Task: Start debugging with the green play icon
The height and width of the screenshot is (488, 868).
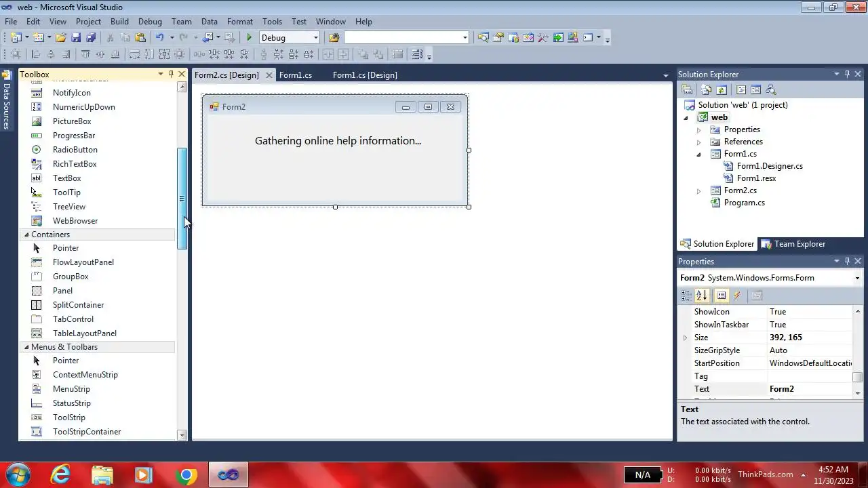Action: click(x=250, y=38)
